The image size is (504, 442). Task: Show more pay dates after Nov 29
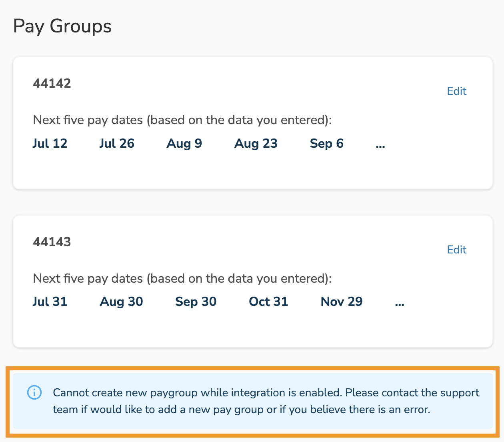(399, 302)
